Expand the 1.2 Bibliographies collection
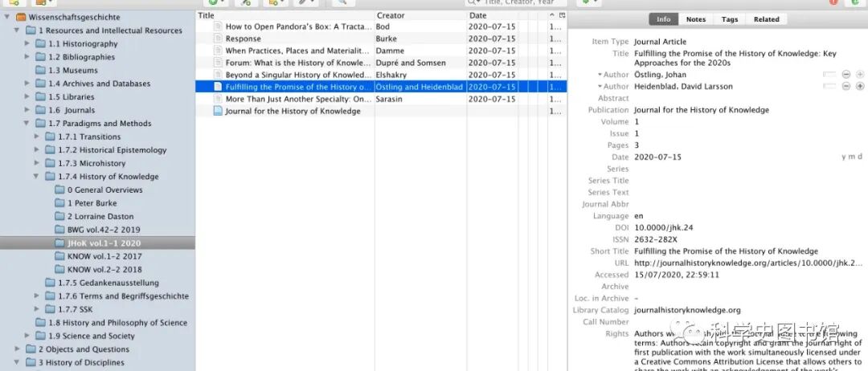This screenshot has height=371, width=868. 27,56
